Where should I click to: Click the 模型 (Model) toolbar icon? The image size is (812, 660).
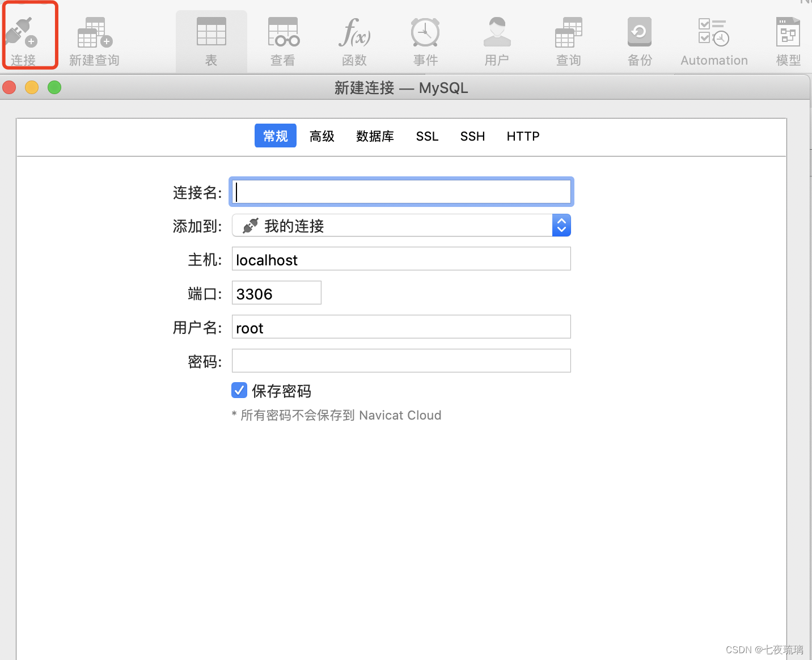tap(788, 41)
